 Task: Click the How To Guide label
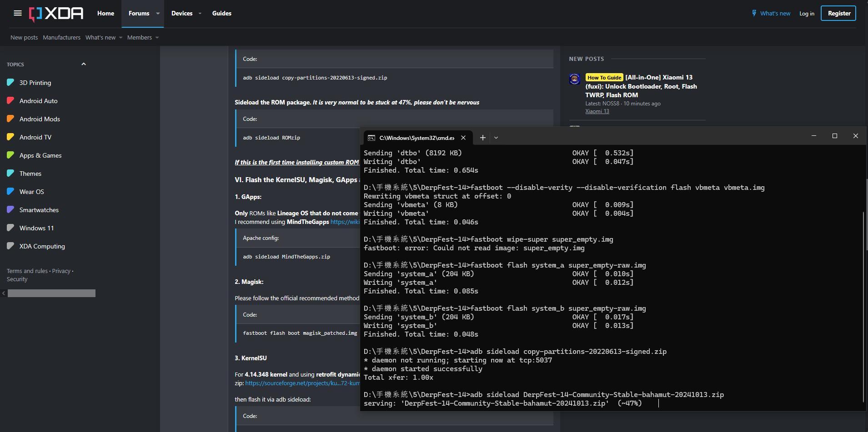604,78
